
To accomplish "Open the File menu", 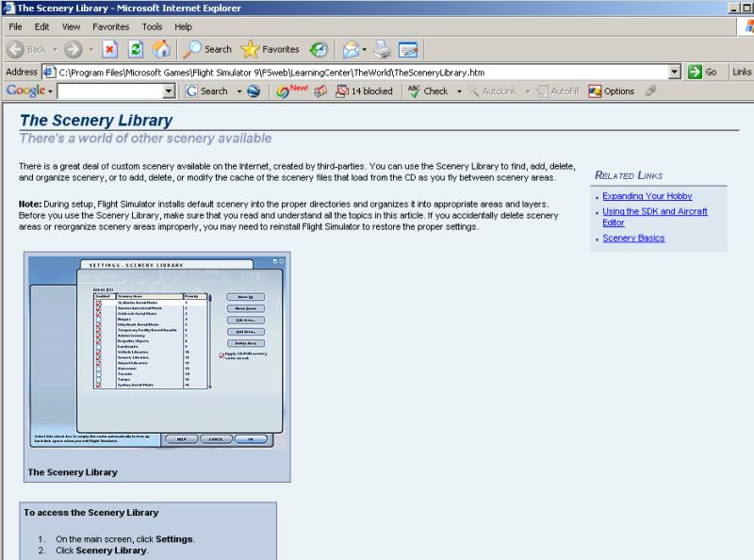I will pos(15,27).
